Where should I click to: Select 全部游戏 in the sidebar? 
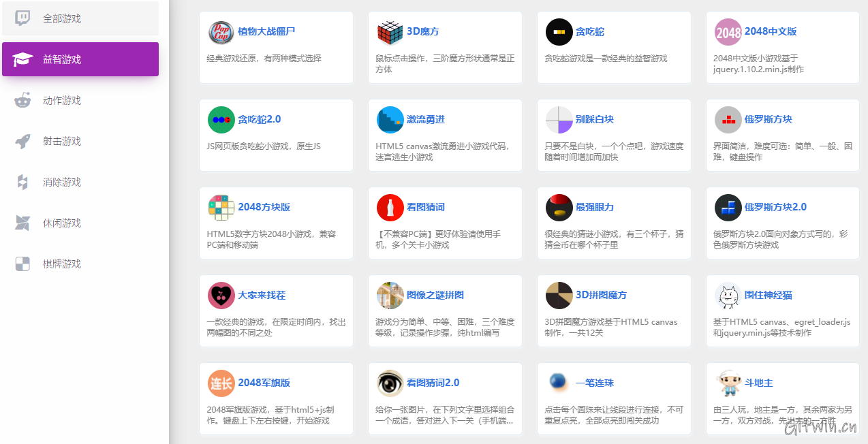tap(62, 18)
